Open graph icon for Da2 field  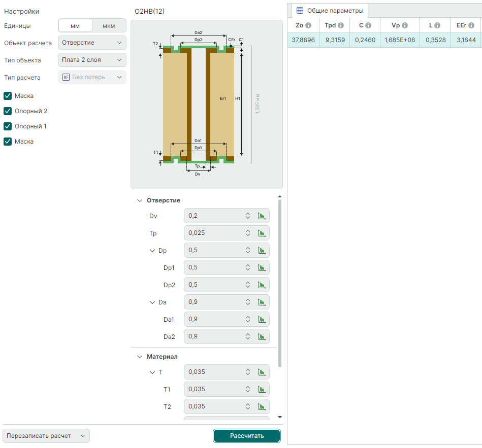262,336
